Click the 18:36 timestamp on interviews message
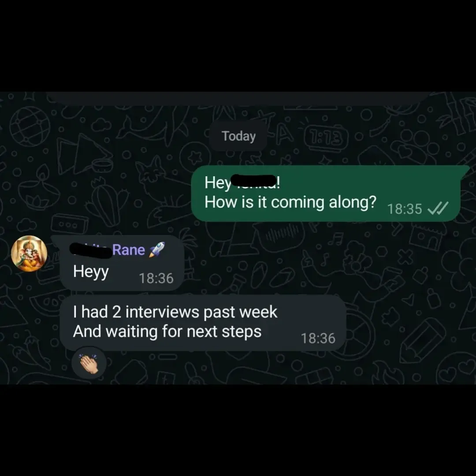This screenshot has height=476, width=476. pyautogui.click(x=318, y=338)
